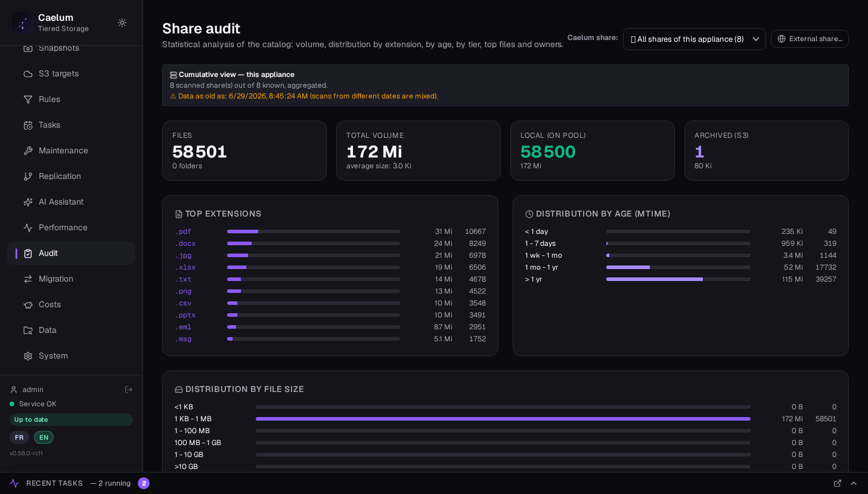The width and height of the screenshot is (868, 494).
Task: Click the Rules funnel icon
Action: click(x=28, y=99)
